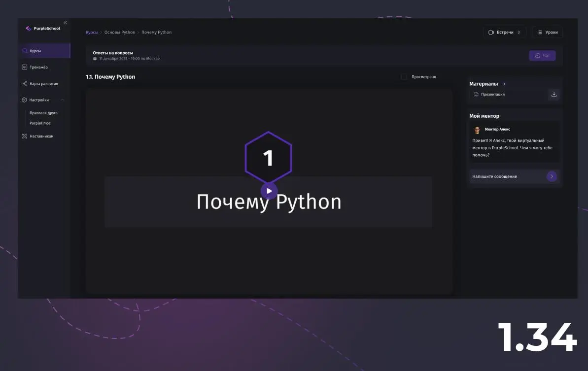This screenshot has width=588, height=371.
Task: Open the Чат panel
Action: (542, 55)
